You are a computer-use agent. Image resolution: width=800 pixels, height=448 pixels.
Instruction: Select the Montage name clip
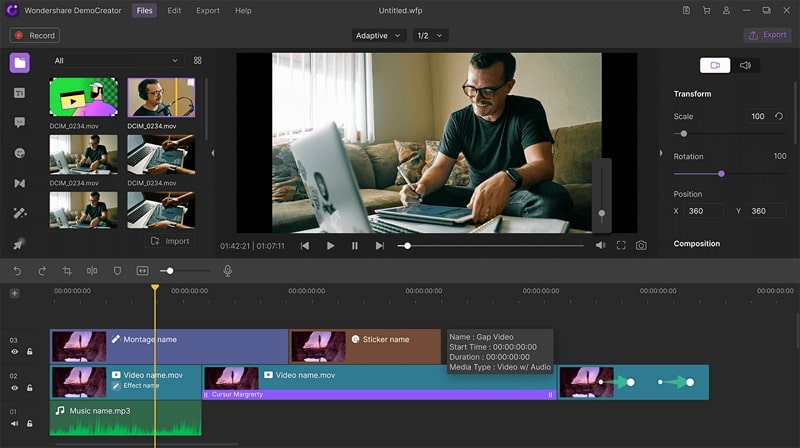[x=169, y=346]
